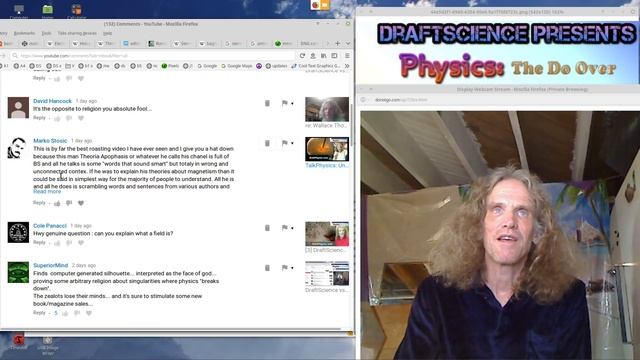Reply to SuperiorMind's comment
640x360 pixels.
39,313
